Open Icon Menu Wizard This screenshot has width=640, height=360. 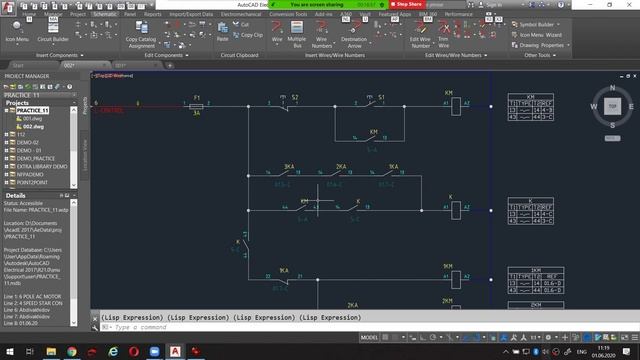click(x=537, y=35)
